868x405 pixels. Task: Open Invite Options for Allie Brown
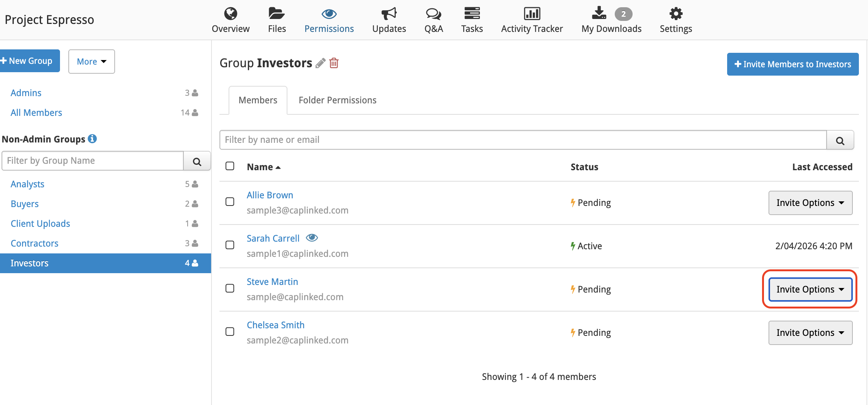(810, 203)
